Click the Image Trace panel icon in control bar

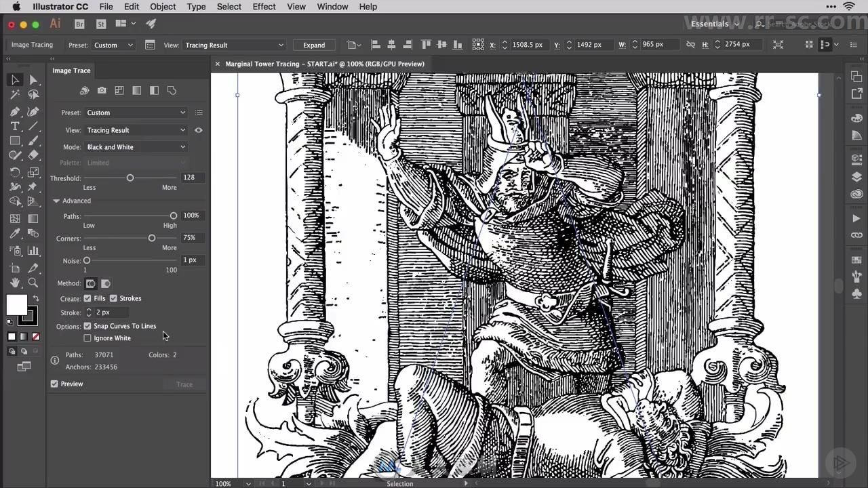point(150,45)
